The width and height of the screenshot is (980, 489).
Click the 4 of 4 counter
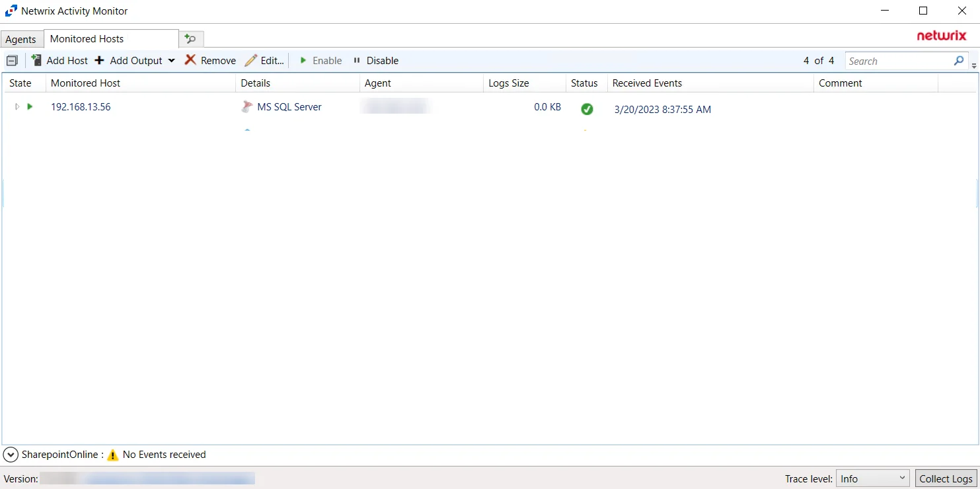[819, 61]
